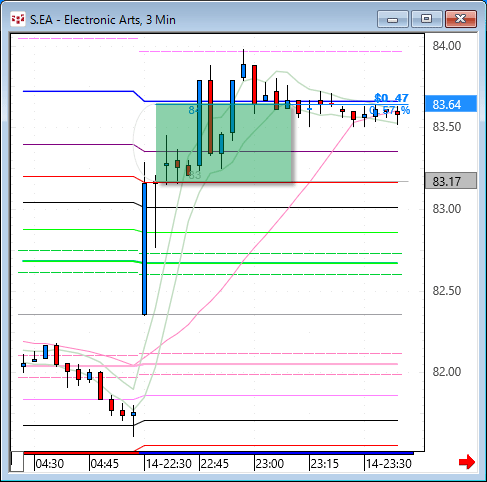The width and height of the screenshot is (487, 482).
Task: Click the 82.00 price axis label
Action: pos(447,371)
